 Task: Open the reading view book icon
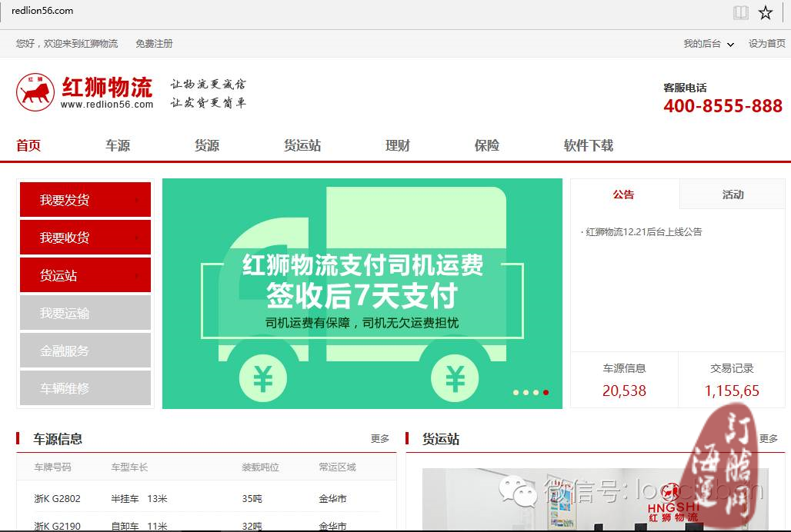(x=740, y=12)
